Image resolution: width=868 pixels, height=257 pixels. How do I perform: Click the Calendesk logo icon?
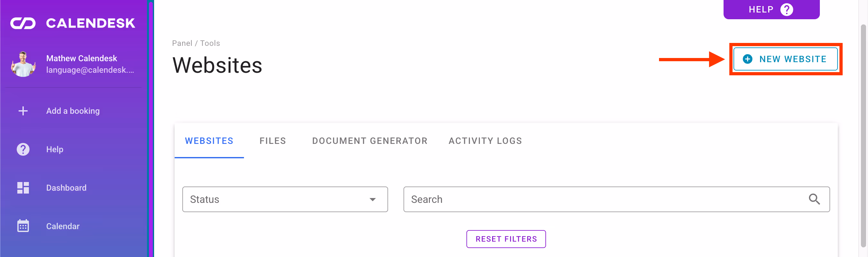(23, 23)
